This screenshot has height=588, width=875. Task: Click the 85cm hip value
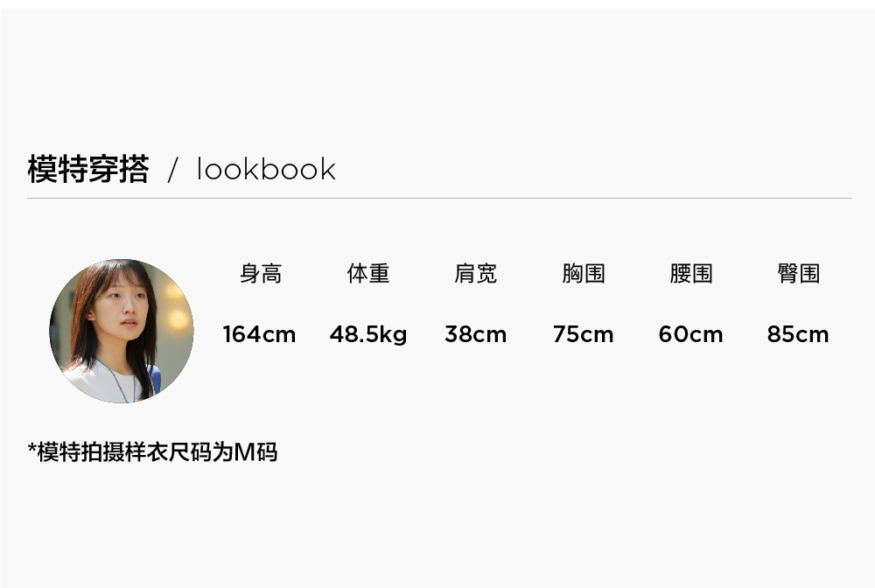(798, 334)
